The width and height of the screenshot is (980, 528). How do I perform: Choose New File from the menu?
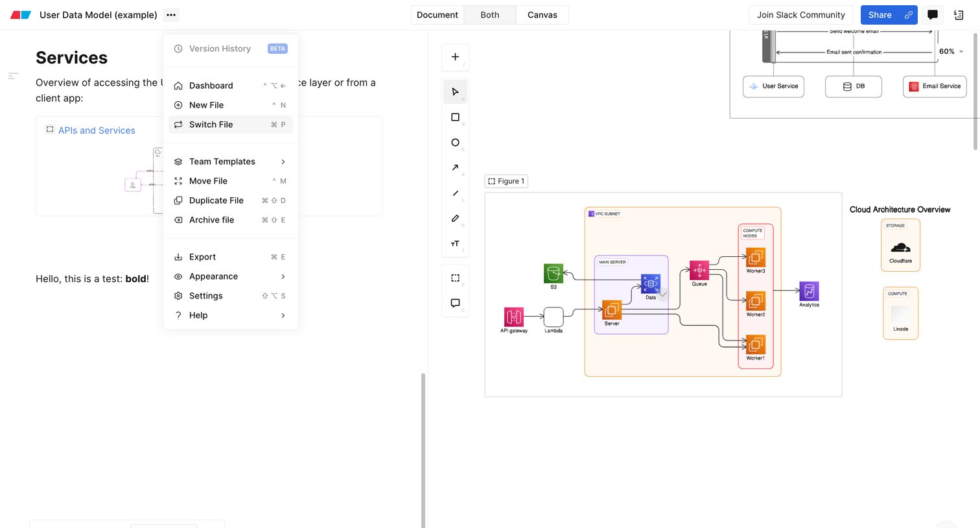tap(231, 105)
